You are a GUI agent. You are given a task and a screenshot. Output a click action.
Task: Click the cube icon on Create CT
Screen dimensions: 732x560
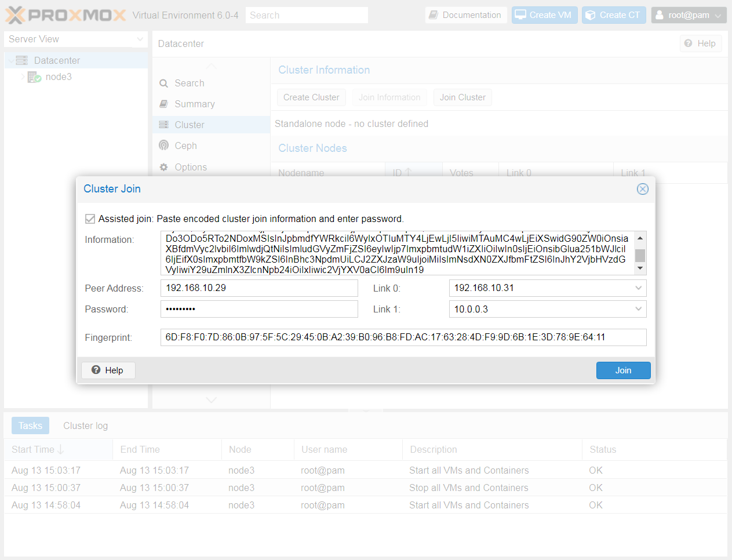pyautogui.click(x=591, y=15)
